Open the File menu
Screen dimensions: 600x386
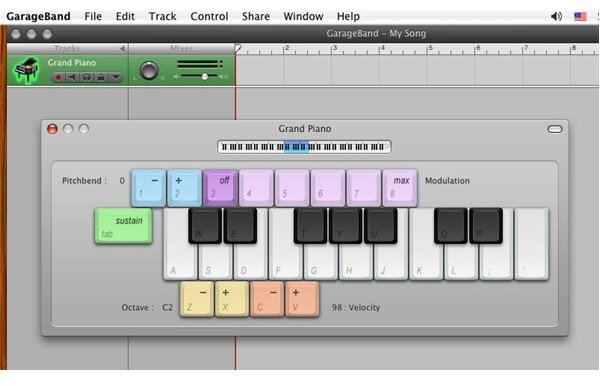pos(93,16)
